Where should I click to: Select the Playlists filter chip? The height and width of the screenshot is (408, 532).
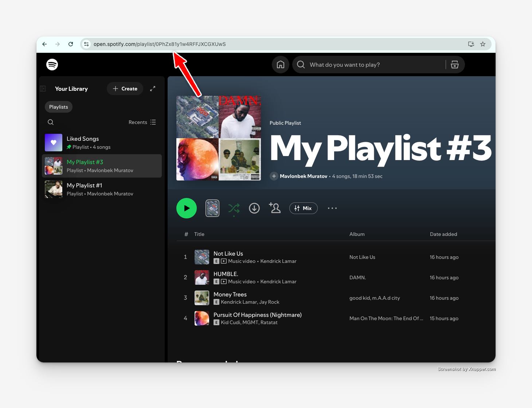coord(59,107)
